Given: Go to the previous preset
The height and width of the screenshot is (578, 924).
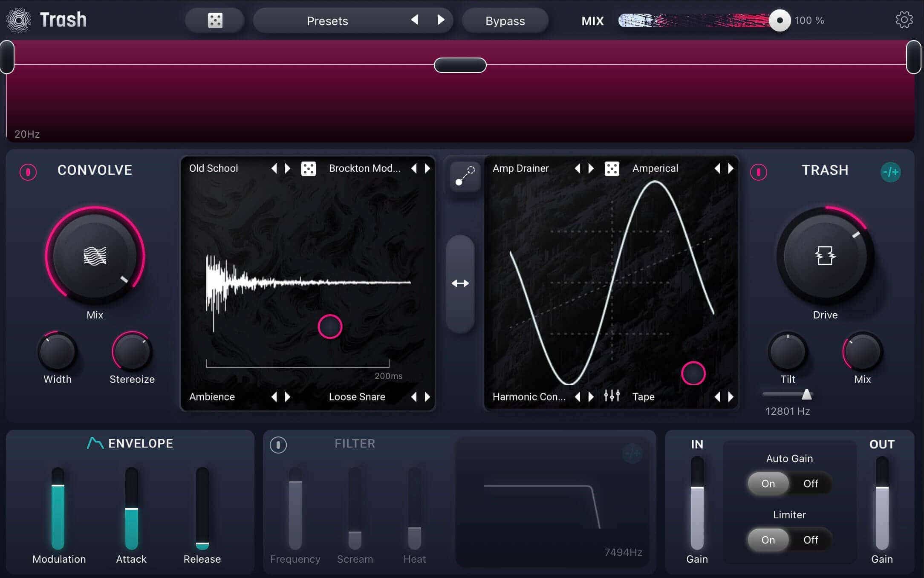Looking at the screenshot, I should click(415, 20).
